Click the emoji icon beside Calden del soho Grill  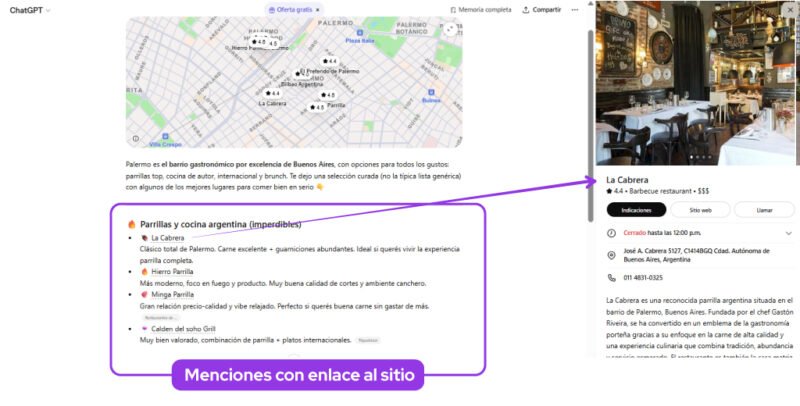point(144,328)
